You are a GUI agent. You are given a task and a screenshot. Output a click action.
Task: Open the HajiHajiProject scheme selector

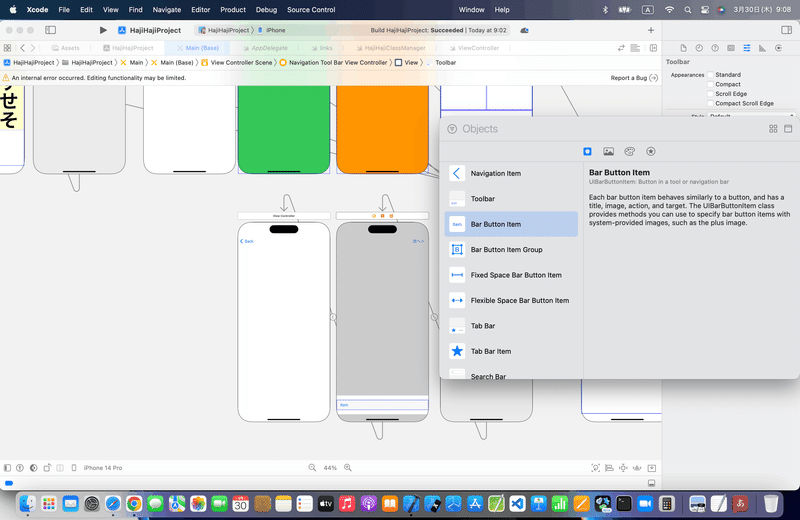coord(224,30)
